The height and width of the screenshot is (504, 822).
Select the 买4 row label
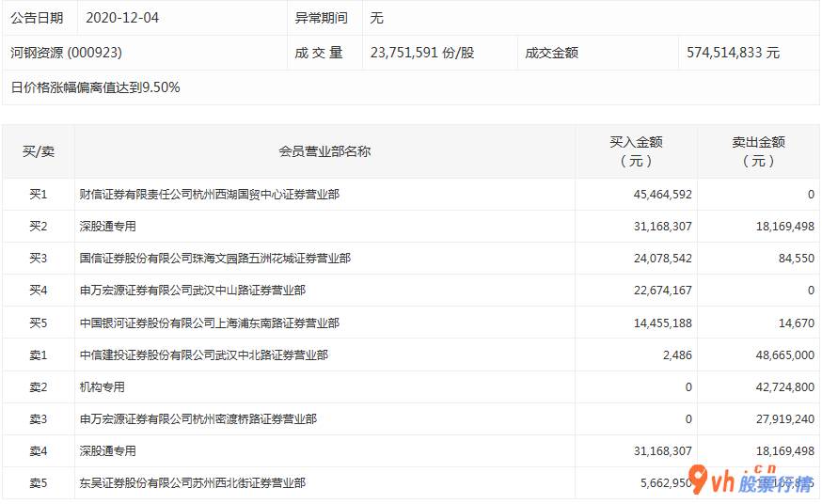[39, 291]
